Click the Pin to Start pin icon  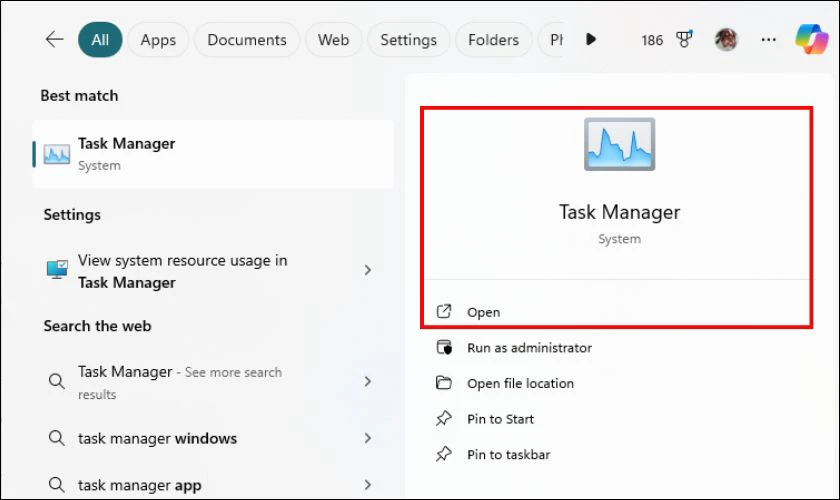click(444, 418)
